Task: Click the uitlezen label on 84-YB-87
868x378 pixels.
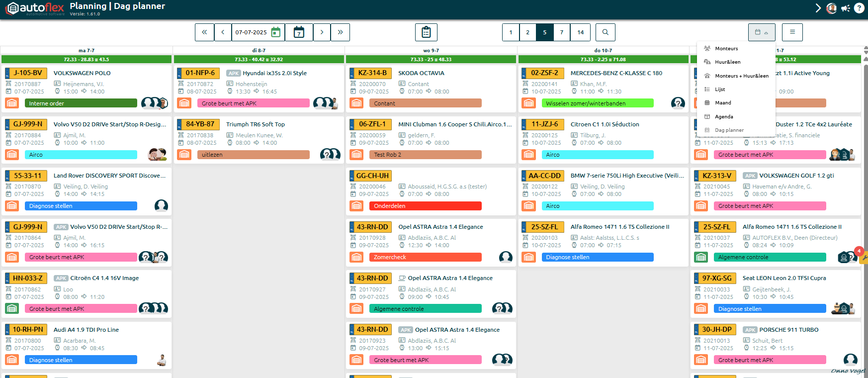Action: click(x=253, y=155)
